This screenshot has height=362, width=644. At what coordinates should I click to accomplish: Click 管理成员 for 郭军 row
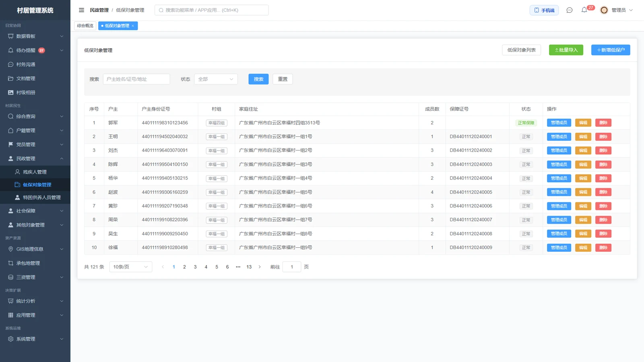[x=559, y=123]
